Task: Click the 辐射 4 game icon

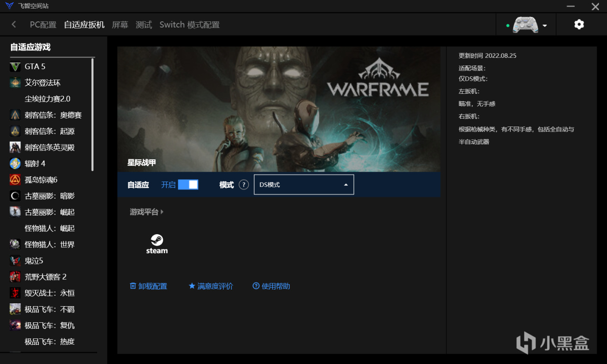Action: pyautogui.click(x=15, y=164)
